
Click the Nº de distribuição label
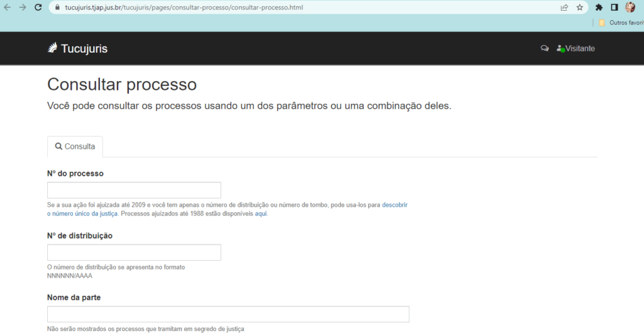(x=80, y=236)
